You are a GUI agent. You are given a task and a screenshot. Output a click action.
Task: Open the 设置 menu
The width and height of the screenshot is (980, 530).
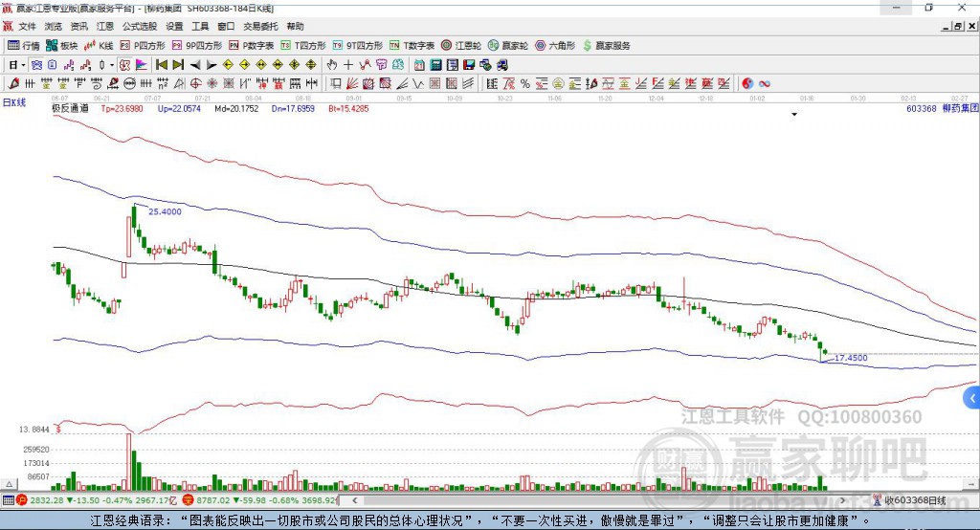[174, 26]
